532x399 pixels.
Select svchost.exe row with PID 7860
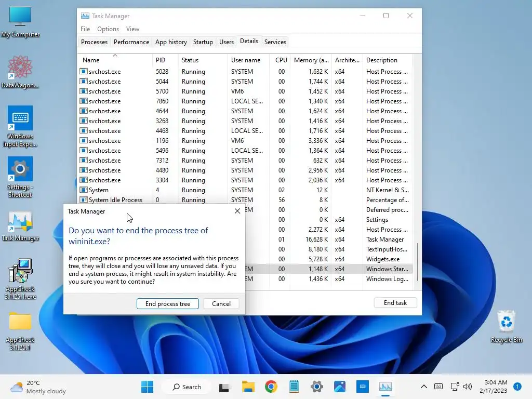point(246,101)
